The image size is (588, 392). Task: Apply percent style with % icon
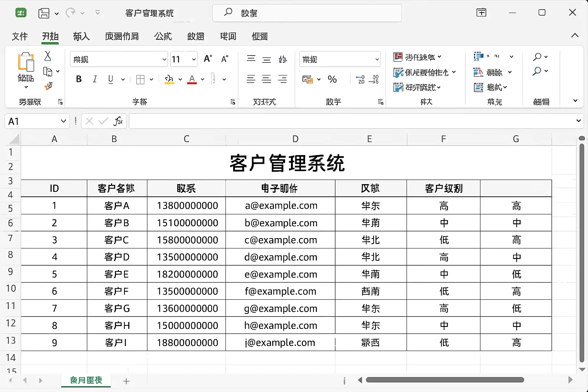click(x=332, y=79)
